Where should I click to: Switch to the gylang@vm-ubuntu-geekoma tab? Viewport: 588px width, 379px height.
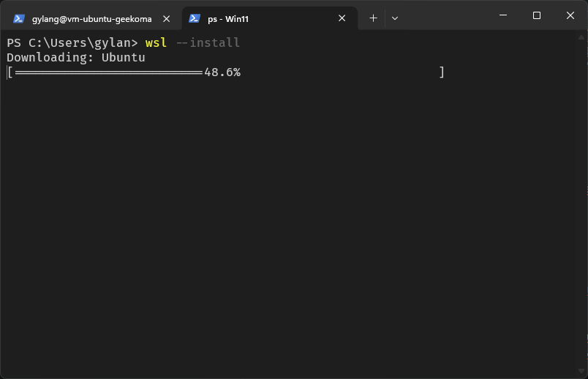click(x=91, y=18)
